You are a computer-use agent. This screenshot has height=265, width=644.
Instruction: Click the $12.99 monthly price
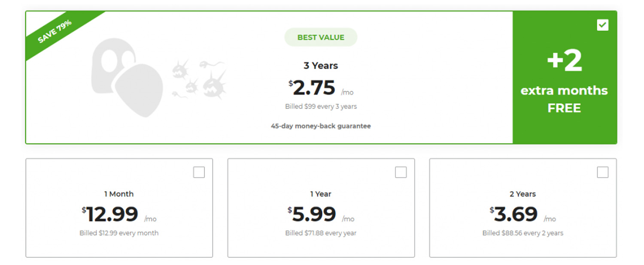pos(119,214)
